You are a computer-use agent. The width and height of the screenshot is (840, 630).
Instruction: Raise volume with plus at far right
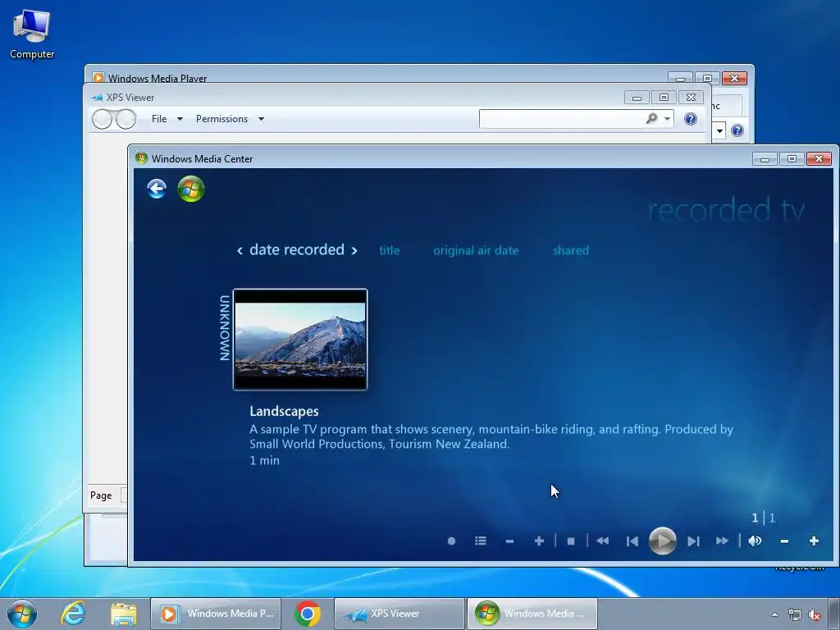pos(814,541)
